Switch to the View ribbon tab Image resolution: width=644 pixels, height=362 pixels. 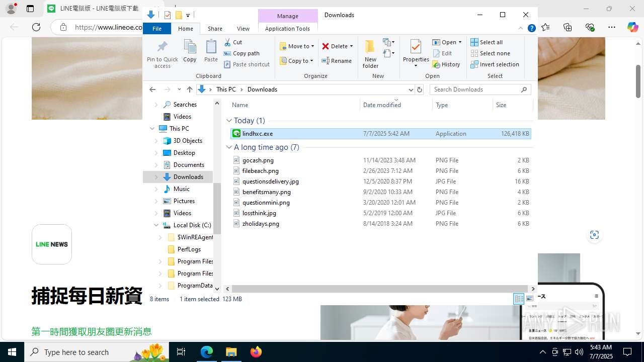click(x=243, y=29)
